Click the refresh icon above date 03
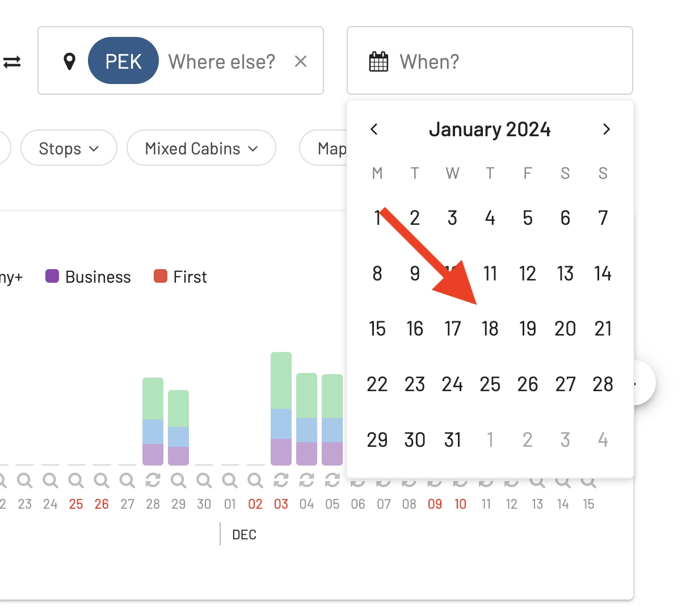The width and height of the screenshot is (682, 616). click(x=281, y=480)
